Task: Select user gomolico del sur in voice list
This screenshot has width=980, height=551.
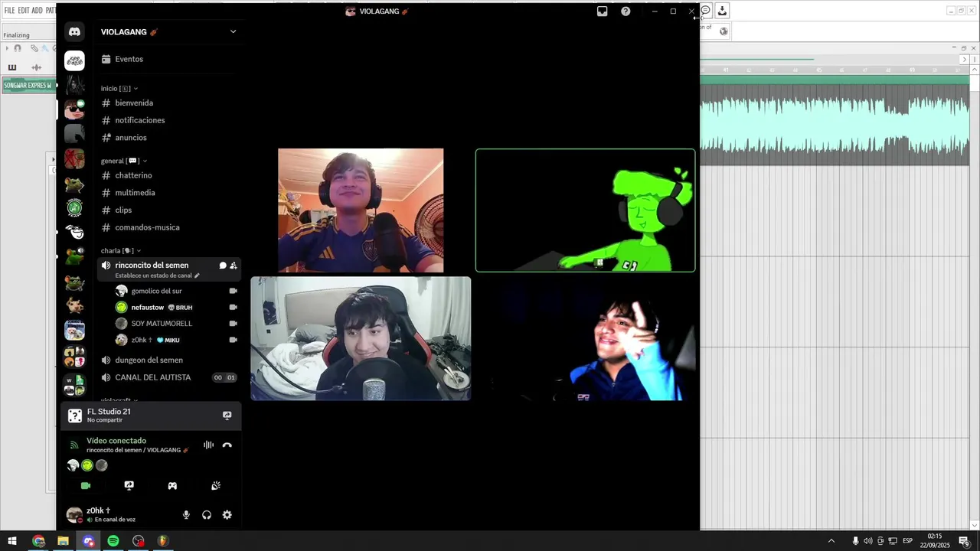Action: [176, 291]
